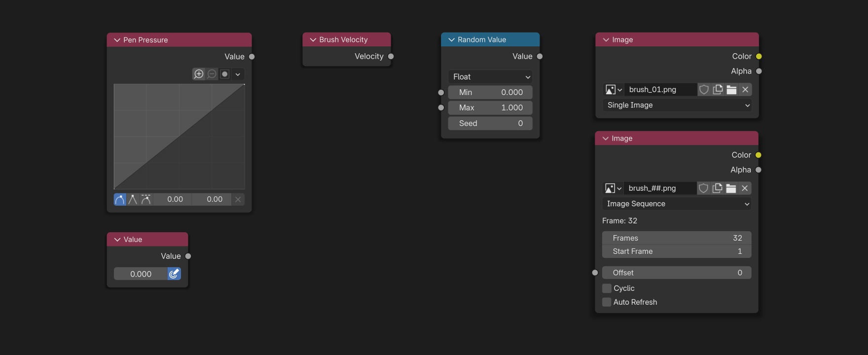Duplicate the brush_01.png image datablock
Image resolution: width=868 pixels, height=355 pixels.
(x=718, y=89)
